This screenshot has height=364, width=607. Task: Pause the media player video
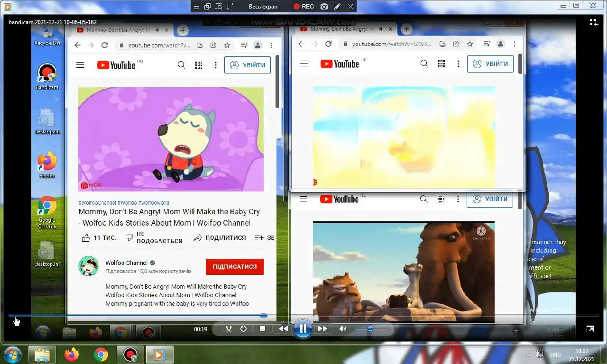coord(303,328)
